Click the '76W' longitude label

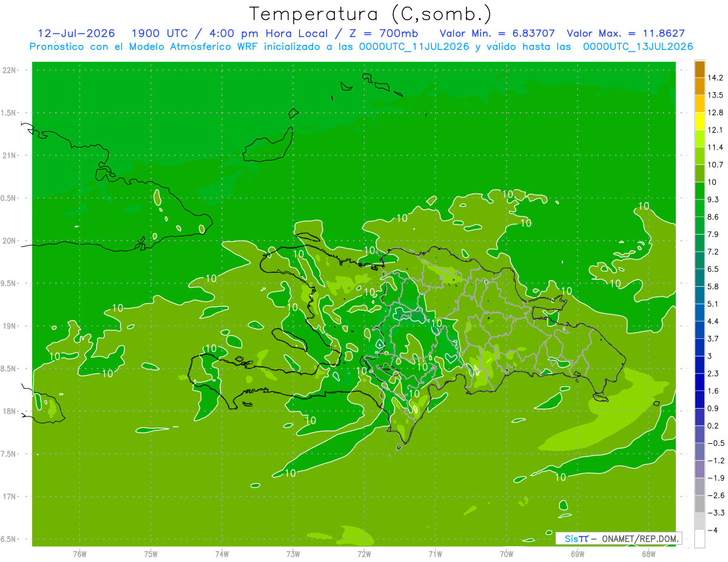click(79, 554)
